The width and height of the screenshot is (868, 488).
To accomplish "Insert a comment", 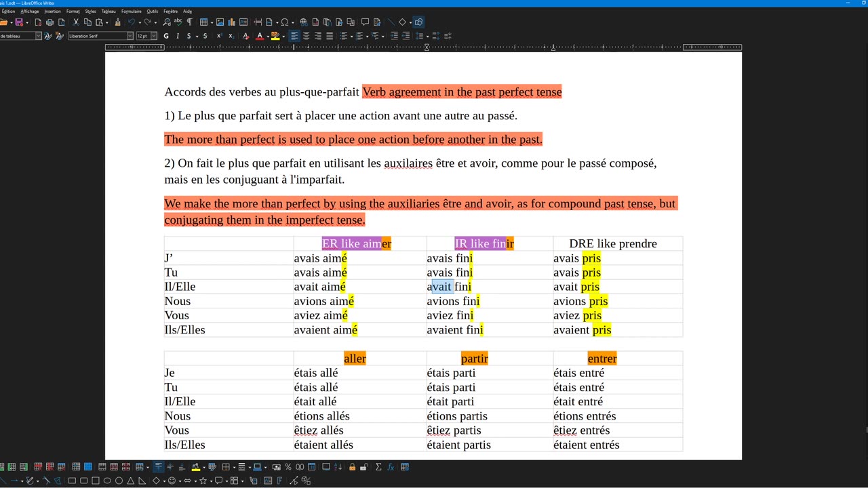I will click(x=365, y=22).
